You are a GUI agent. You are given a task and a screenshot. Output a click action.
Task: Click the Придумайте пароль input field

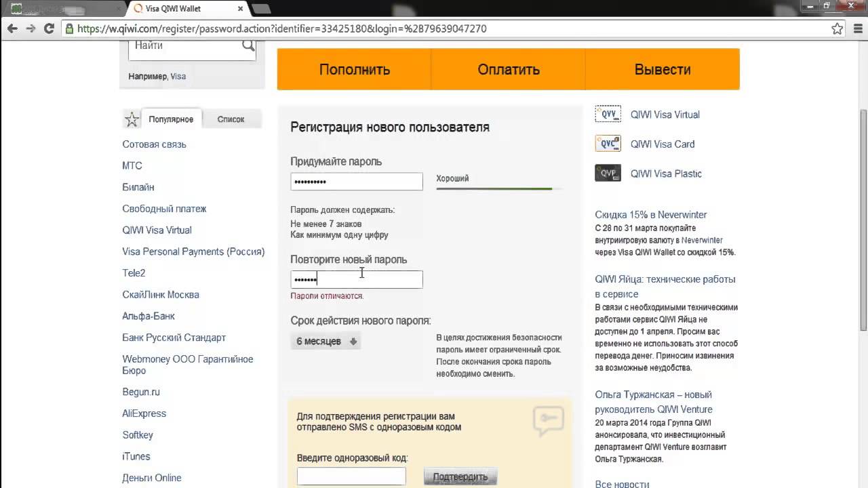click(357, 182)
